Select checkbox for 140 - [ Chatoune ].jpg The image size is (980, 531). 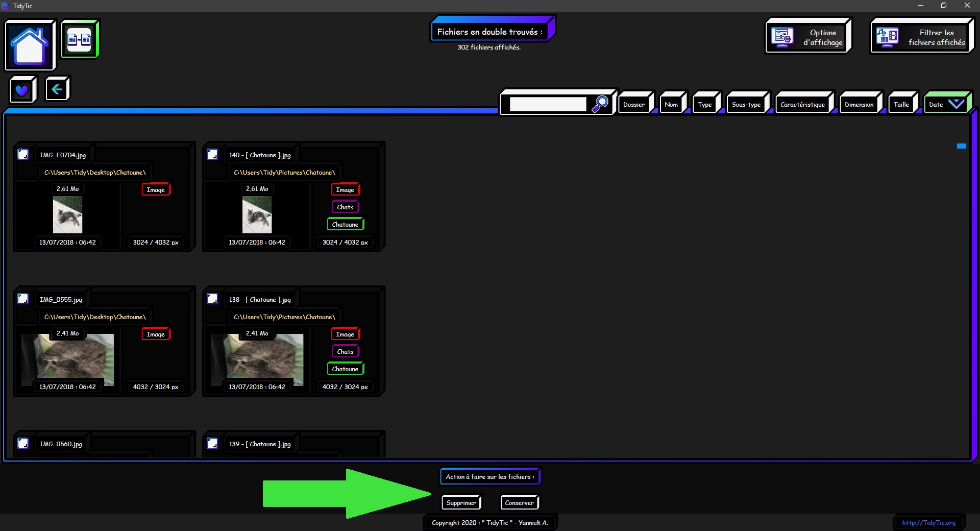tap(212, 154)
